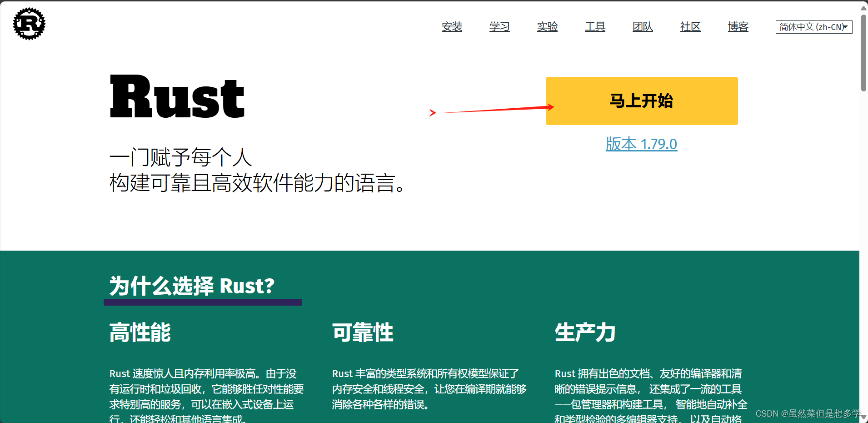Click the yellow 马上开始 button
The height and width of the screenshot is (423, 868).
coord(641,101)
